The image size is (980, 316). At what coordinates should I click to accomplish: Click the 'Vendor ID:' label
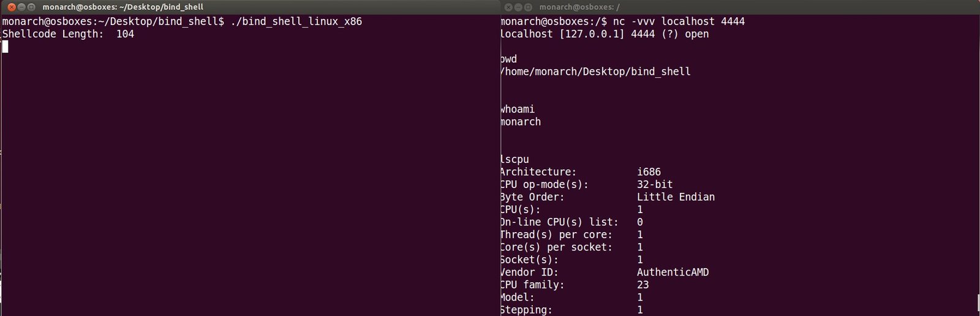(529, 273)
